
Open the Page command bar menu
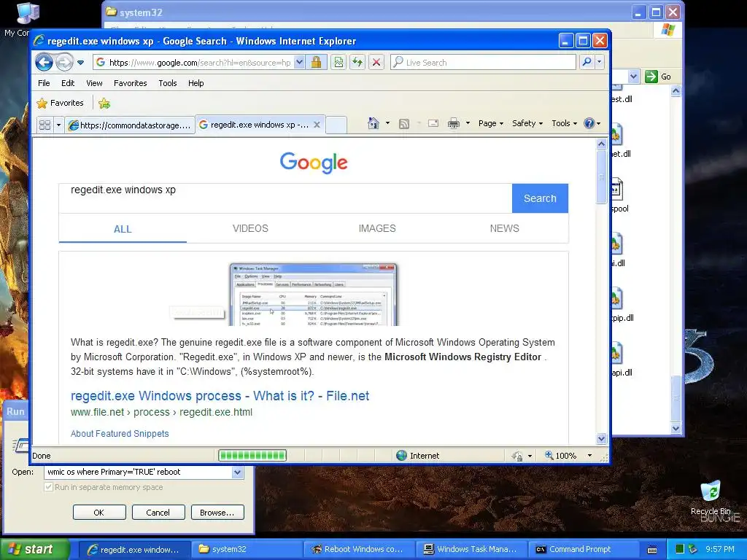pos(491,123)
